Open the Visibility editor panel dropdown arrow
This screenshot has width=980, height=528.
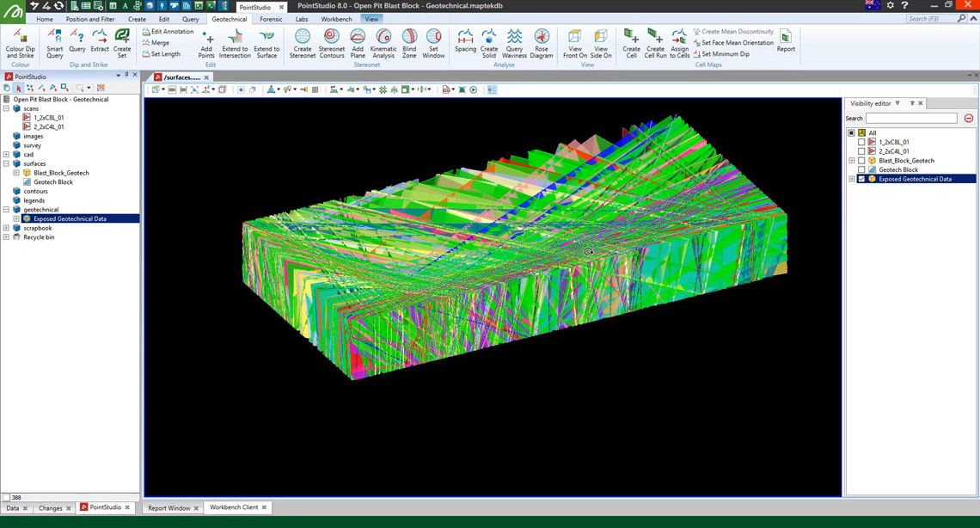point(897,103)
